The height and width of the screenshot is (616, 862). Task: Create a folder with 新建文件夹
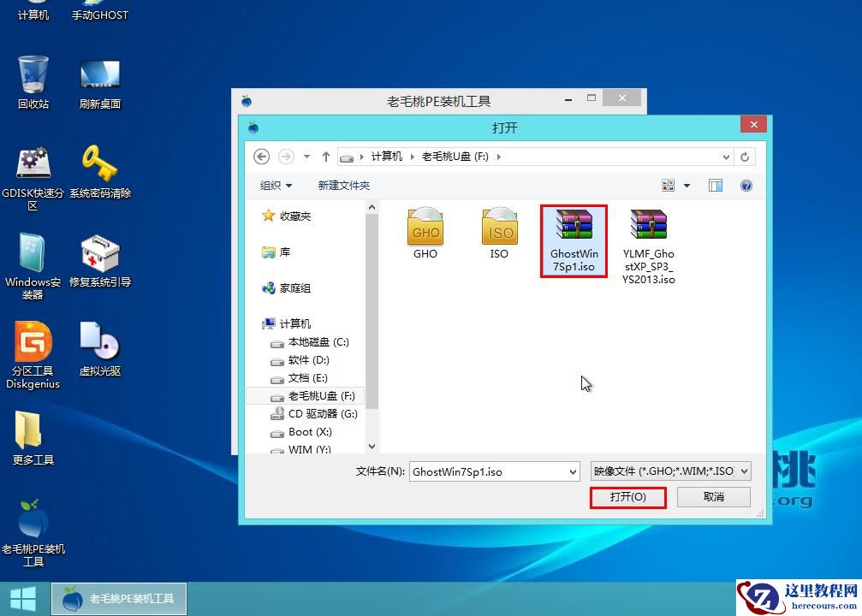[343, 185]
